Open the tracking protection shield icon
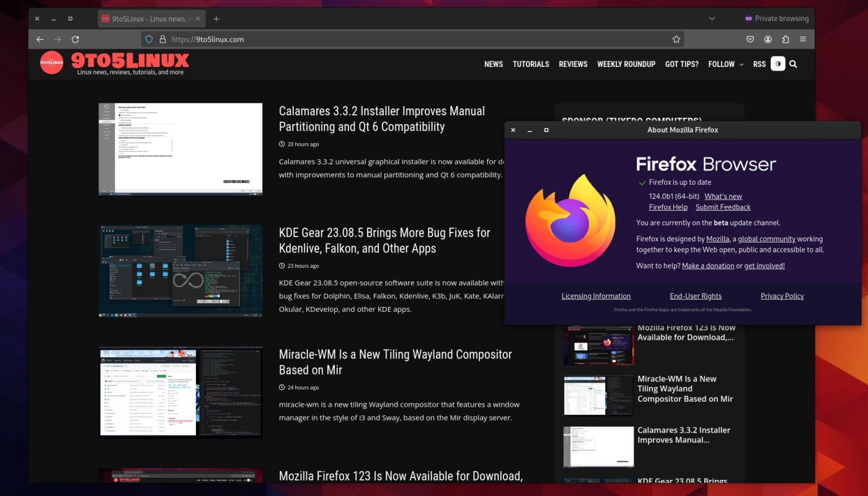This screenshot has height=496, width=868. (x=149, y=39)
